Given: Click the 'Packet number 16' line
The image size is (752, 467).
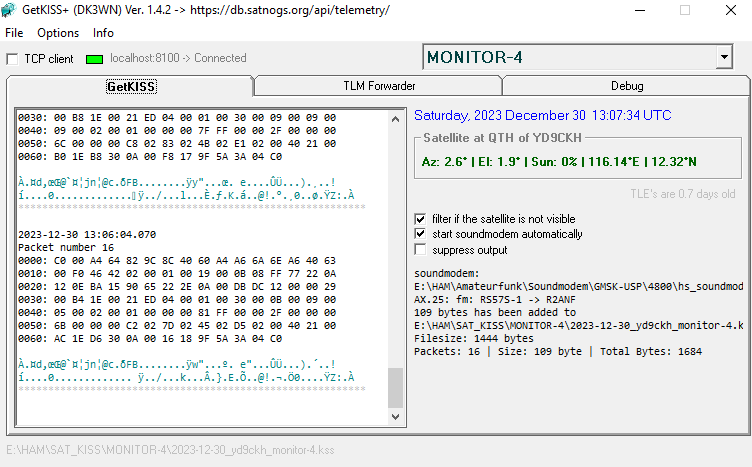Looking at the screenshot, I should pos(66,247).
